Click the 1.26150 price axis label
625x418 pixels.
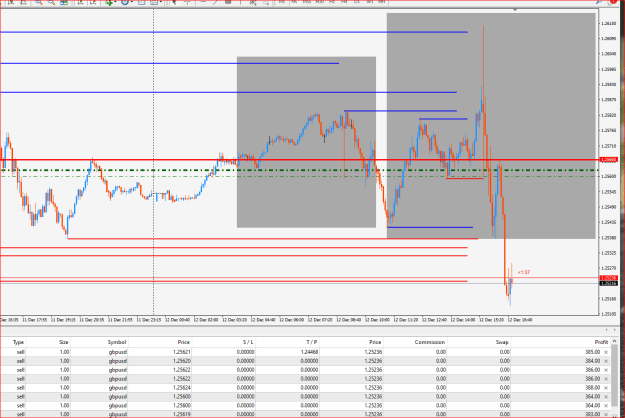coord(609,24)
